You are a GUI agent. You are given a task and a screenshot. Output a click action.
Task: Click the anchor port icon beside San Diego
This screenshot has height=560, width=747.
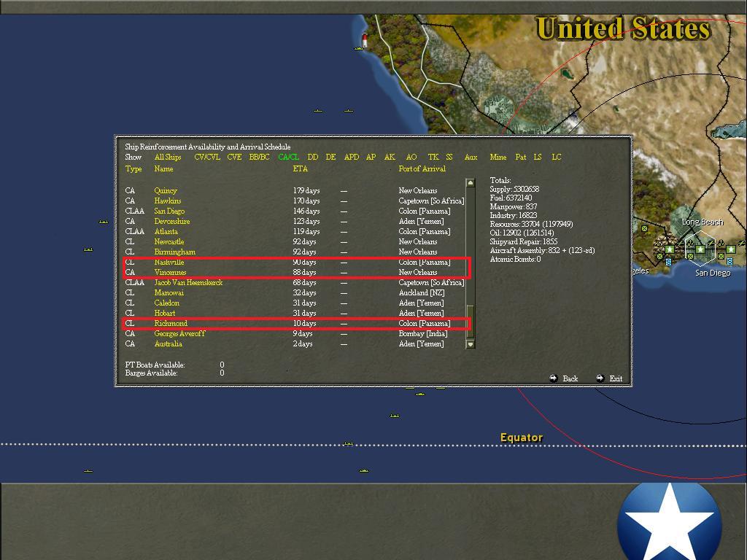coord(690,243)
